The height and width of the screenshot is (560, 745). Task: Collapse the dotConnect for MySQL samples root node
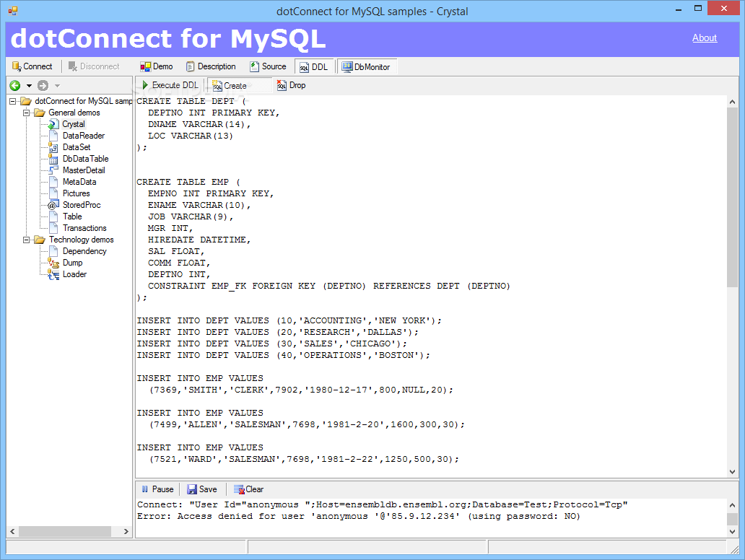tap(13, 101)
